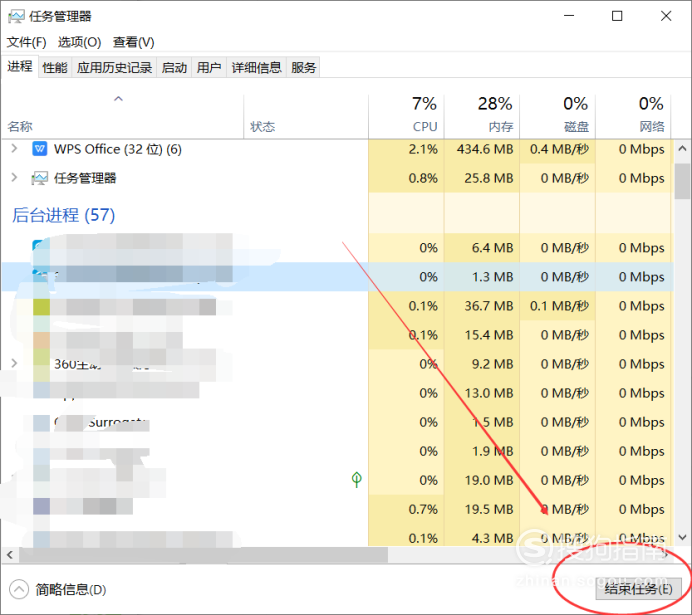This screenshot has width=692, height=615.
Task: Click the 0.1 MB/秒 disk cell
Action: (x=559, y=306)
